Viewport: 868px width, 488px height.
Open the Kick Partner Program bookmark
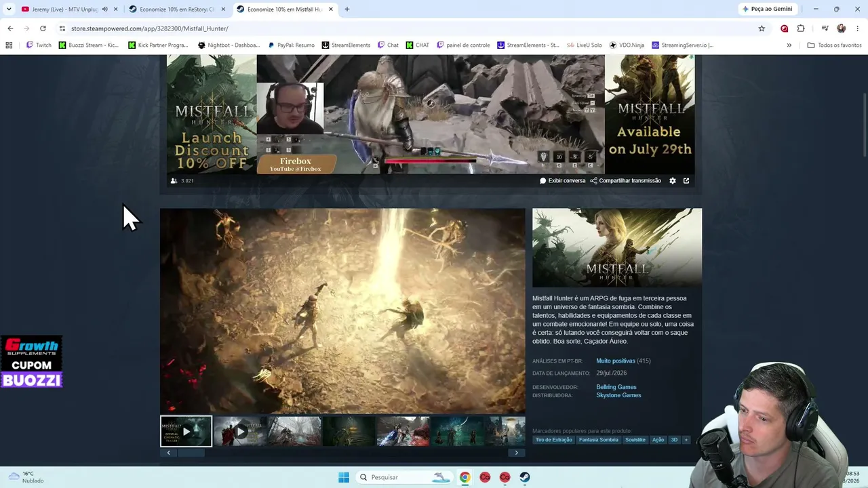[158, 45]
